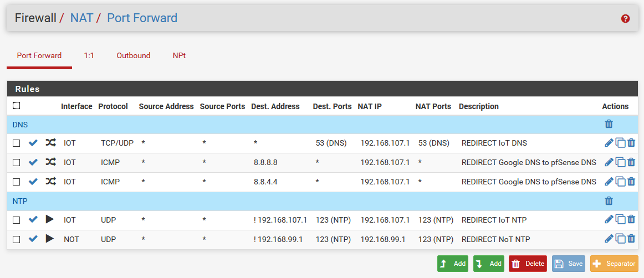
Task: Delete the DNS separator row
Action: click(x=609, y=125)
